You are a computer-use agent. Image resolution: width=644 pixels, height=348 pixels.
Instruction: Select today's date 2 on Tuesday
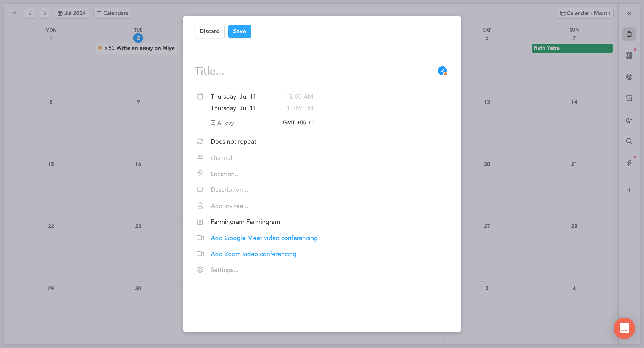(138, 38)
